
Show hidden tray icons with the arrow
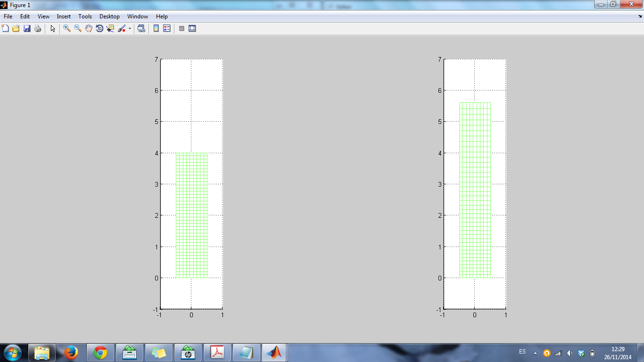(535, 353)
